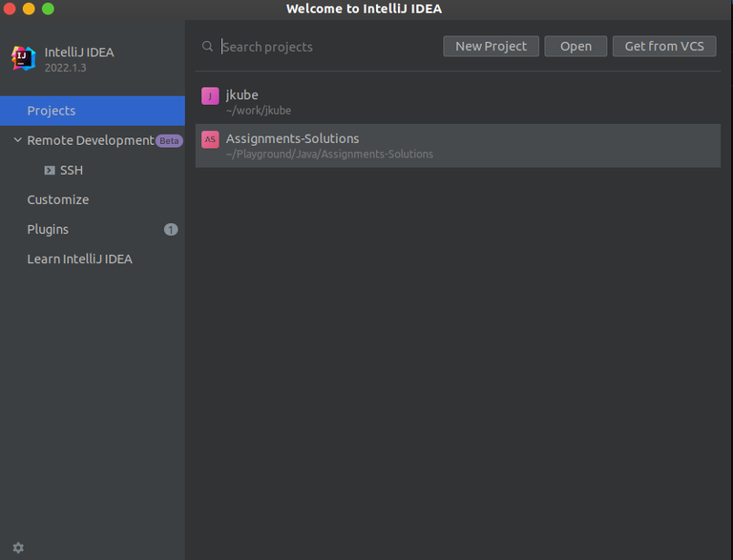Click the New Project button

point(491,47)
